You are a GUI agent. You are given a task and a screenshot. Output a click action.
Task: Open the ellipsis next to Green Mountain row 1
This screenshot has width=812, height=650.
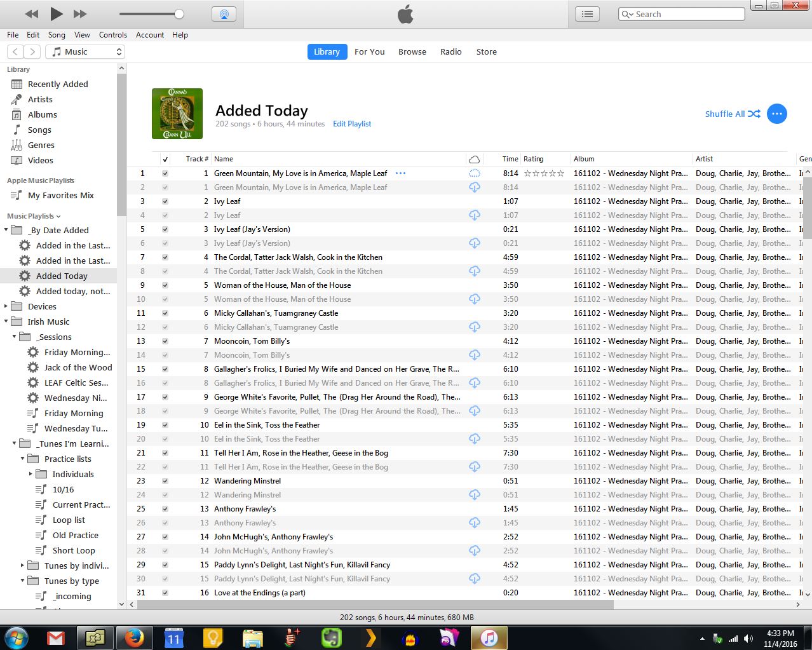pyautogui.click(x=400, y=173)
